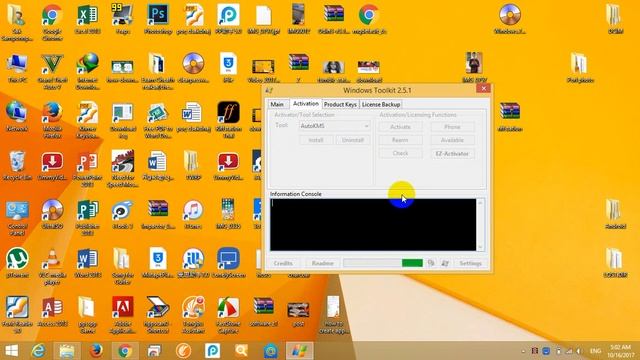Open Firefox from the taskbar
The image size is (640, 360).
[96, 351]
